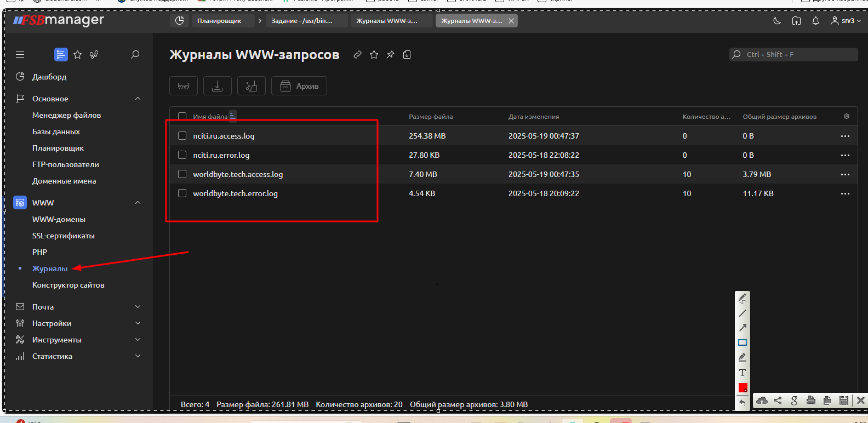Open the sidebar search magnifier
The image size is (868, 423).
pyautogui.click(x=135, y=55)
